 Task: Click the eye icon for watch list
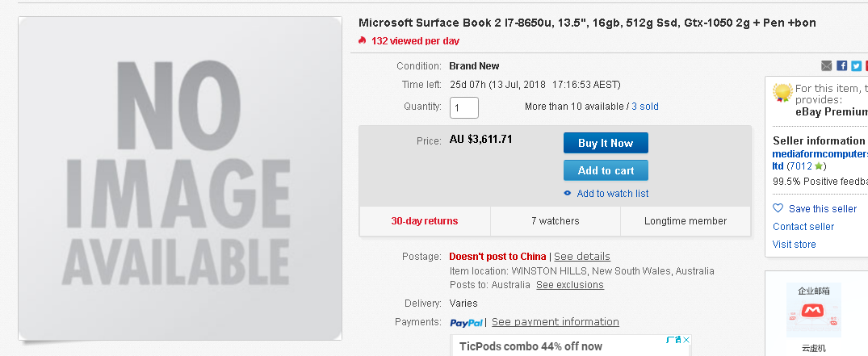(x=568, y=193)
